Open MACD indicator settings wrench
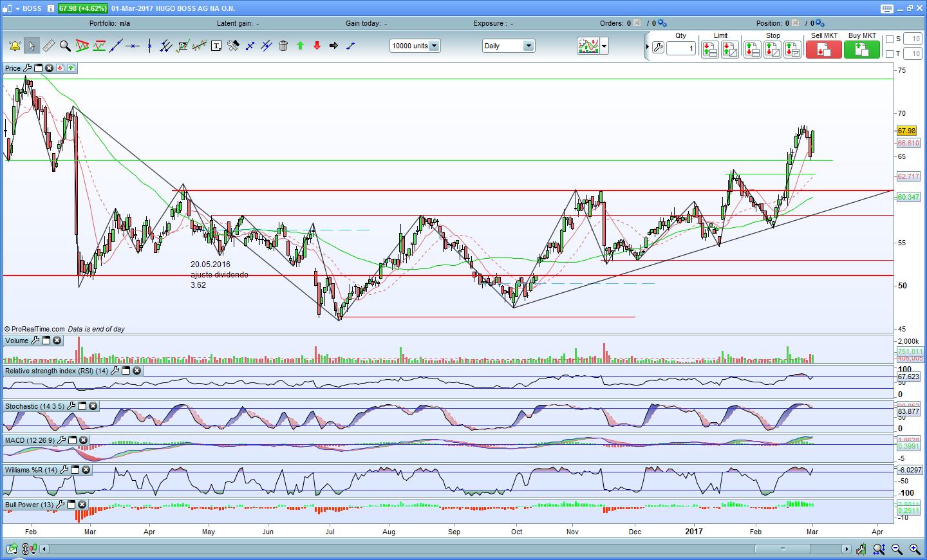Viewport: 927px width, 560px height. click(62, 440)
